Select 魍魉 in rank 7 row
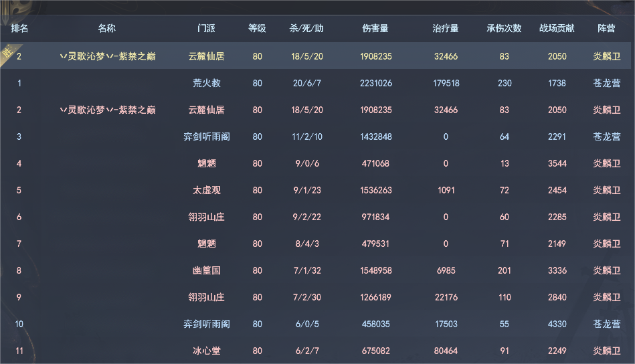 [207, 244]
